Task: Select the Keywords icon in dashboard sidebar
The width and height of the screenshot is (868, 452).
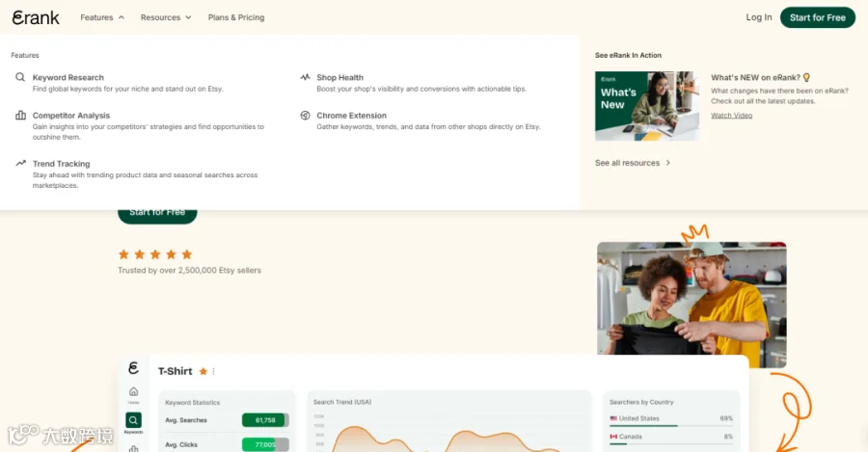Action: point(133,420)
